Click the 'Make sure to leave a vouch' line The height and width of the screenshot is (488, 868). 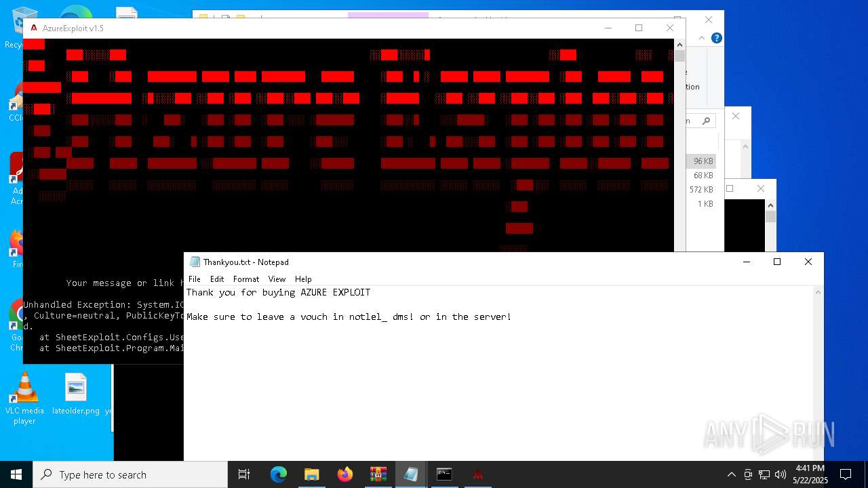[x=349, y=317]
